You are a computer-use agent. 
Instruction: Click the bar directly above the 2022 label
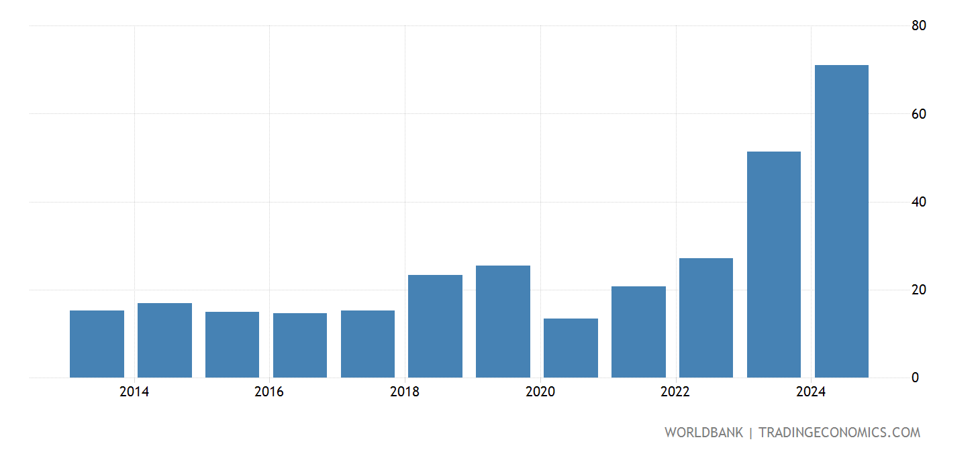(x=706, y=315)
